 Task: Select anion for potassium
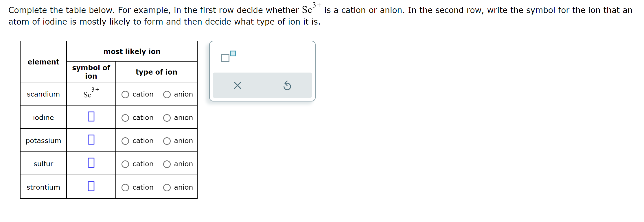[x=167, y=141]
